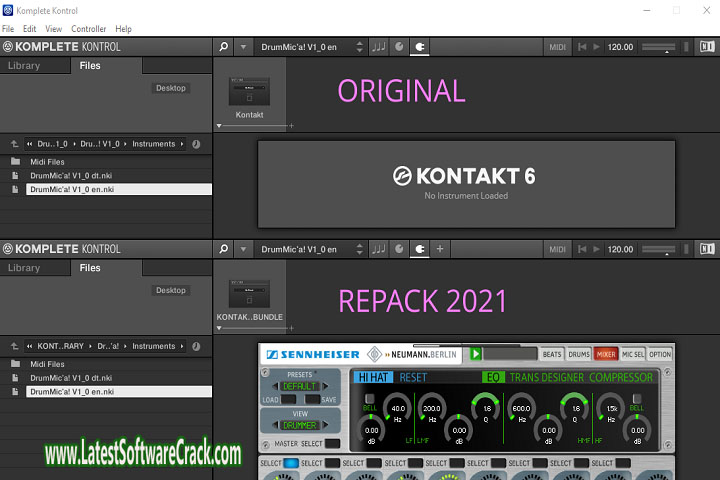Viewport: 720px width, 480px height.
Task: Click the preset up/down arrows in the ORIGINAL header
Action: click(x=360, y=47)
